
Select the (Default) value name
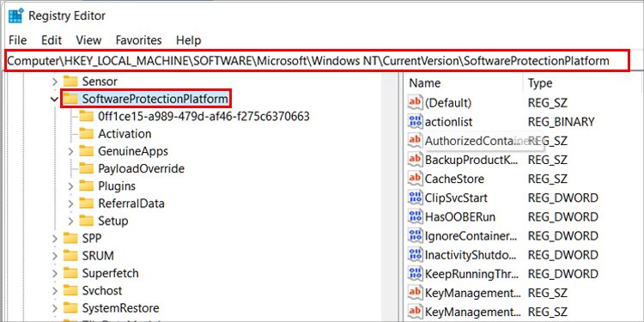click(x=448, y=103)
